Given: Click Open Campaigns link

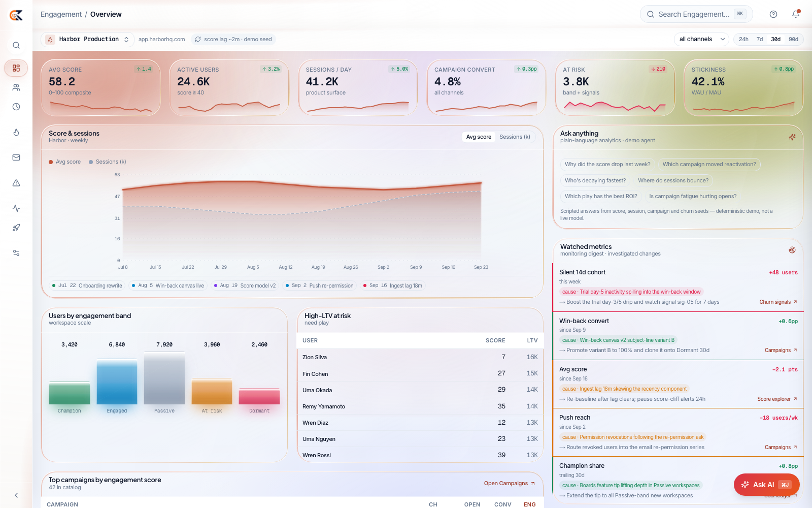Looking at the screenshot, I should click(x=510, y=483).
